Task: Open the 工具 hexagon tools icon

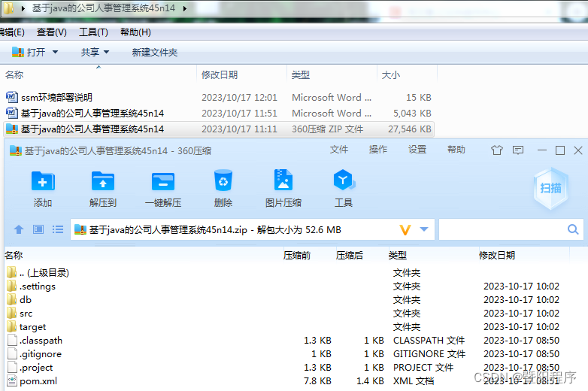Action: 344,180
